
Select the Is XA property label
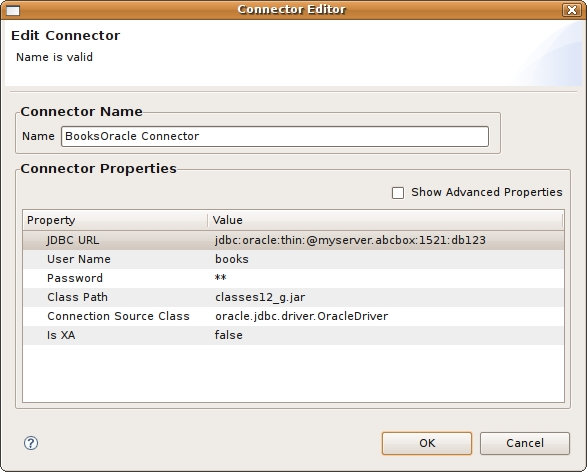[61, 335]
